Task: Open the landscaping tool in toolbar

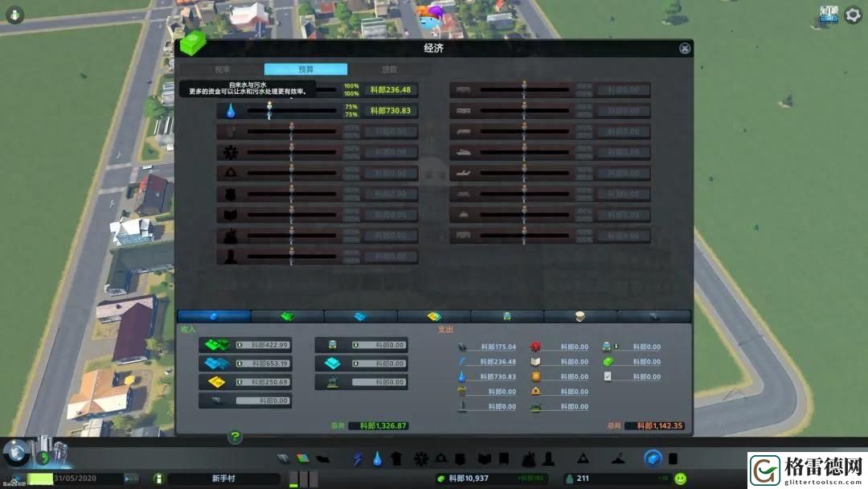Action: click(618, 458)
